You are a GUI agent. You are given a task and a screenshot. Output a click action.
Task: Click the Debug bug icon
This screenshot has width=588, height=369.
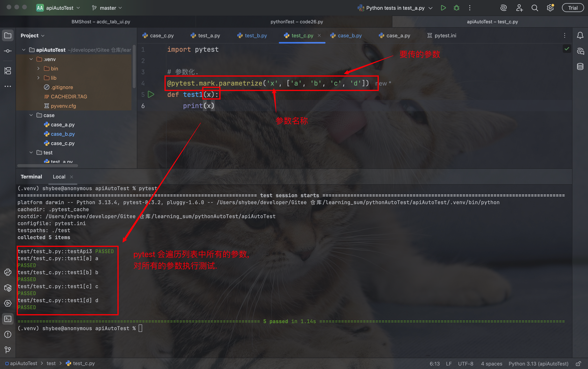pyautogui.click(x=456, y=8)
